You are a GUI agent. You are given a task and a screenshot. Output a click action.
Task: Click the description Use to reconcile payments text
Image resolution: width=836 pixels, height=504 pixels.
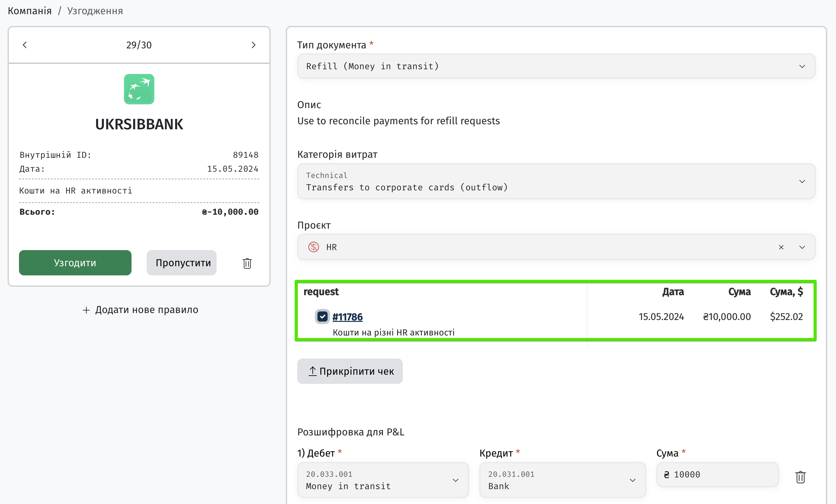pyautogui.click(x=399, y=121)
